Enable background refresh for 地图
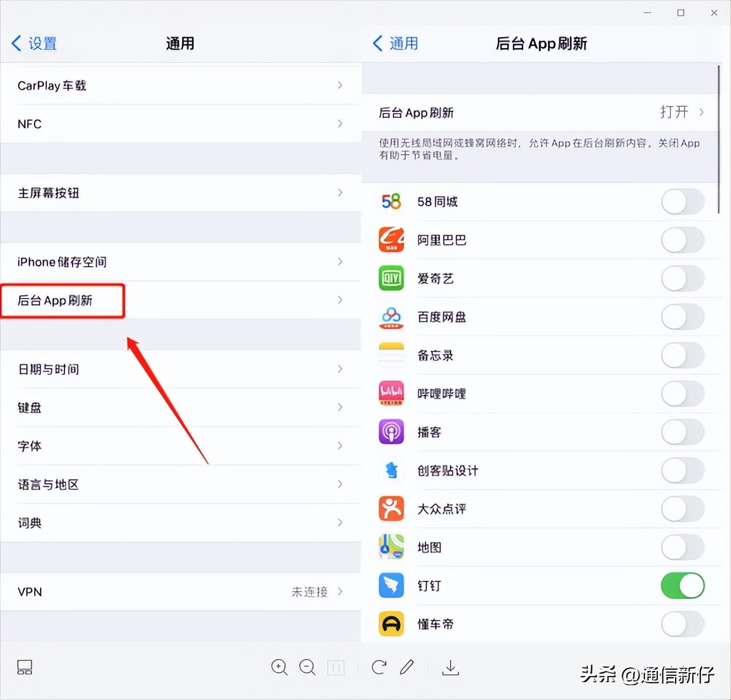The width and height of the screenshot is (731, 700). point(682,547)
